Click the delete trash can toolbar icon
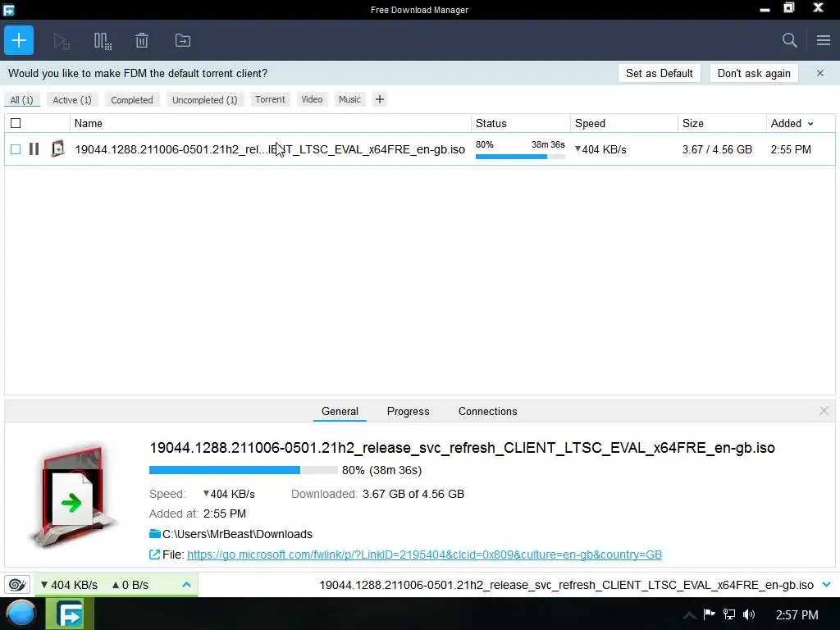This screenshot has height=630, width=840. coord(142,41)
